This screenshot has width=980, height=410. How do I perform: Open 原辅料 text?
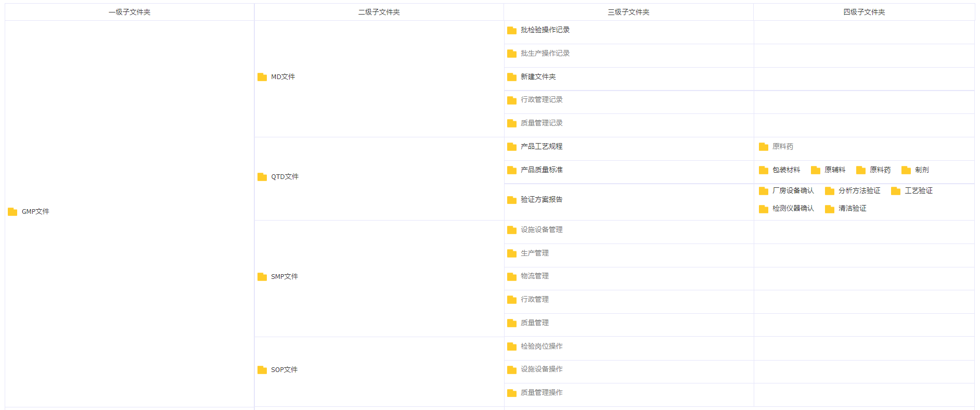(x=835, y=170)
